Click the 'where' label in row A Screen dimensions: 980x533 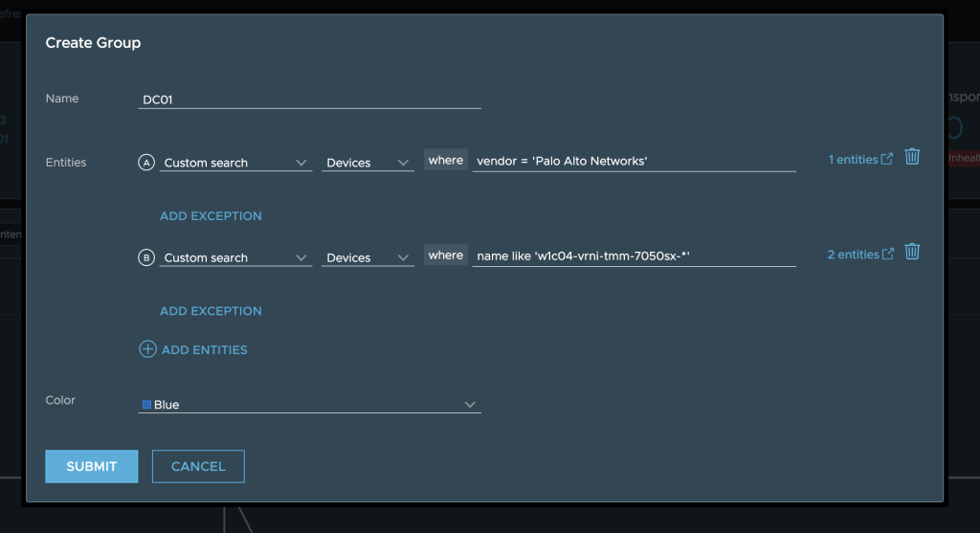click(x=446, y=160)
